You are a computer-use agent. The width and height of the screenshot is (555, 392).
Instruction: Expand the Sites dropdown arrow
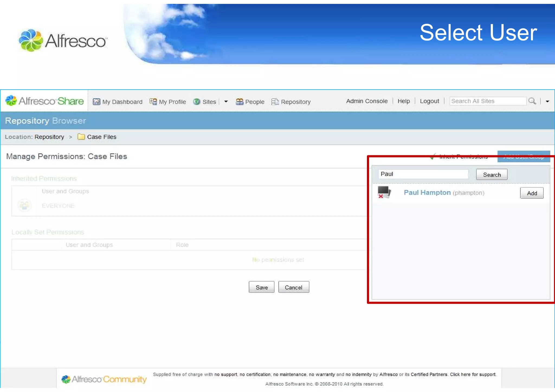(x=226, y=102)
